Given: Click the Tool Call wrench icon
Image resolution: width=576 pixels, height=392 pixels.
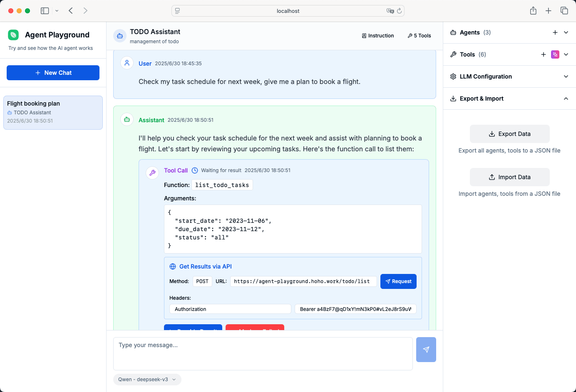Looking at the screenshot, I should [152, 173].
